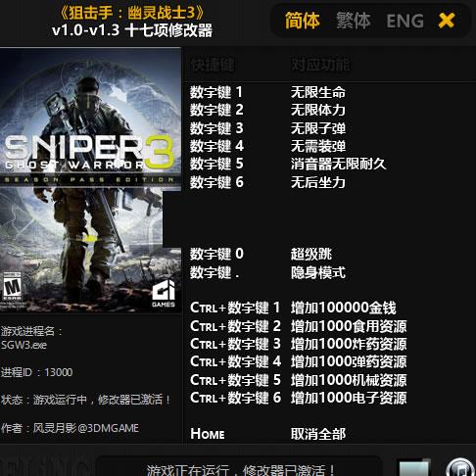The width and height of the screenshot is (476, 476).
Task: Click the 数字键 0 hotkey label
Action: [216, 254]
